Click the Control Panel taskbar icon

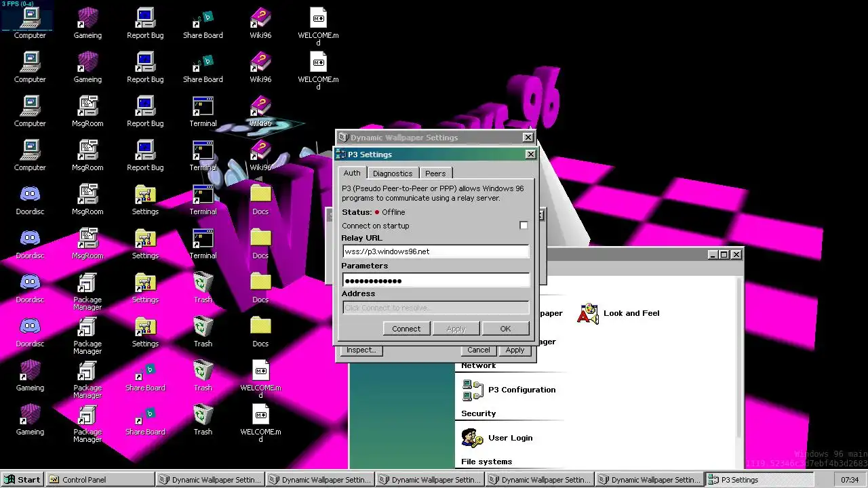point(54,480)
